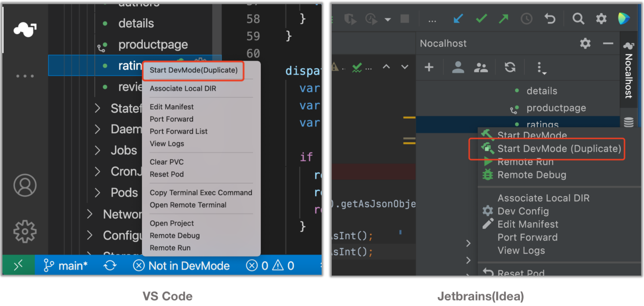Click colorful plugin logo in IDEA toolbar
This screenshot has height=306, width=644.
click(x=624, y=19)
